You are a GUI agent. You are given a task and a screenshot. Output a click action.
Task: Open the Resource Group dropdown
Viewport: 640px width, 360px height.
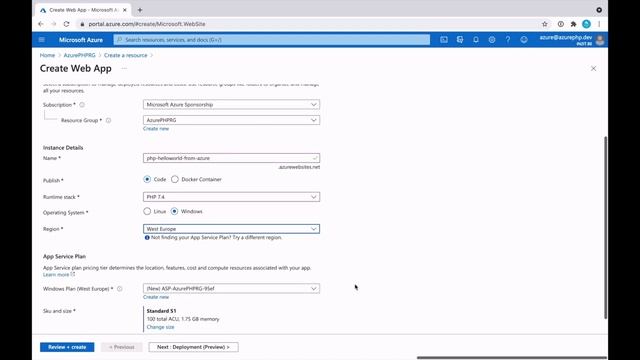click(x=231, y=120)
